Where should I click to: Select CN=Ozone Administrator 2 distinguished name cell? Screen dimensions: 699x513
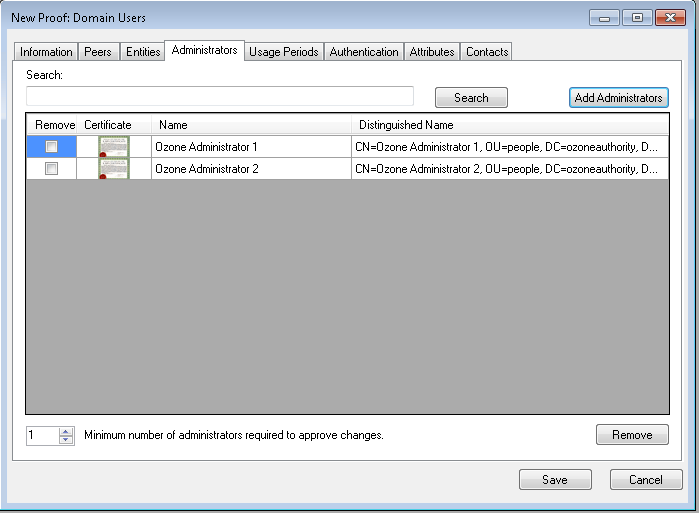pos(510,169)
